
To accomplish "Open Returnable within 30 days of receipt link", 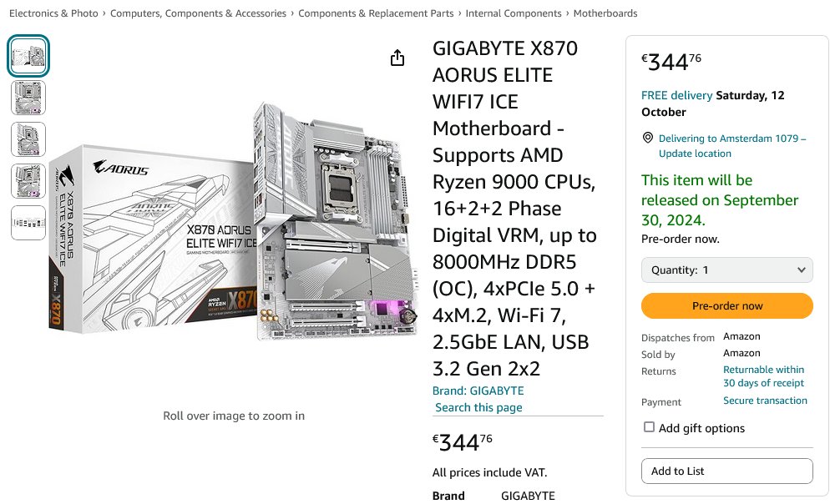I will pyautogui.click(x=763, y=376).
